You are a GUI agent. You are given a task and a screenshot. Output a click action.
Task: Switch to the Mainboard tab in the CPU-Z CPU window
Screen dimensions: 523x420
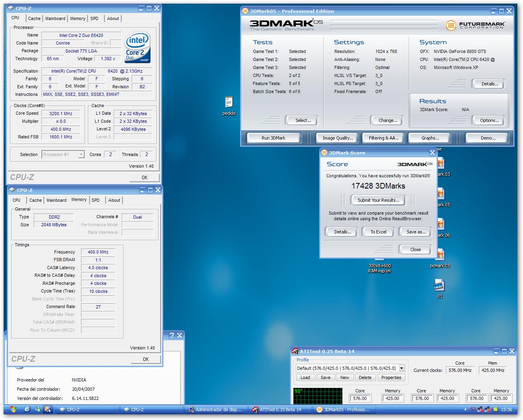[55, 18]
